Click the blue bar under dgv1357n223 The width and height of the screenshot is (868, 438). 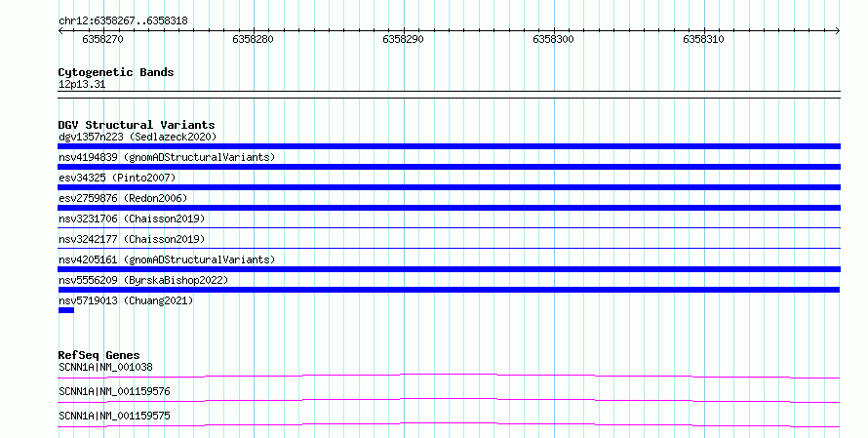click(x=449, y=146)
